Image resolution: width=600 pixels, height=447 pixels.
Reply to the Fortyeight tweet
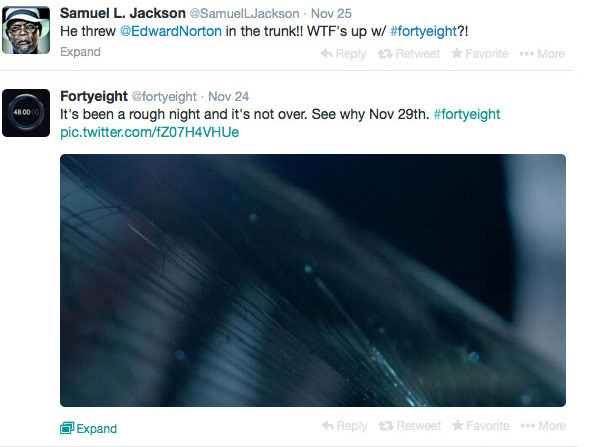[344, 426]
